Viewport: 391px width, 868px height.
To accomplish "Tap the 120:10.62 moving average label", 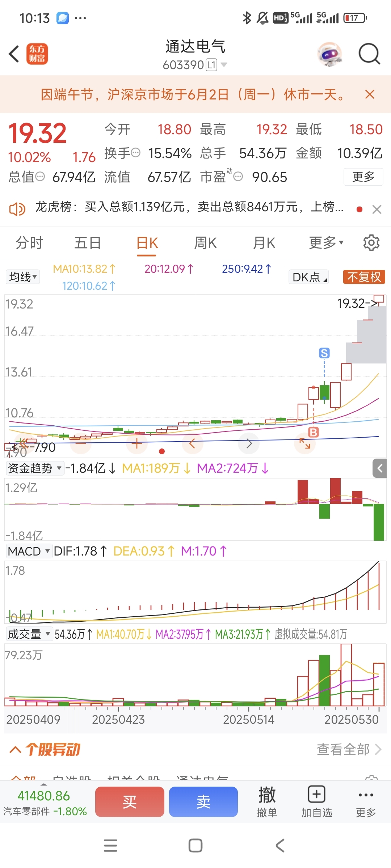I will point(89,286).
